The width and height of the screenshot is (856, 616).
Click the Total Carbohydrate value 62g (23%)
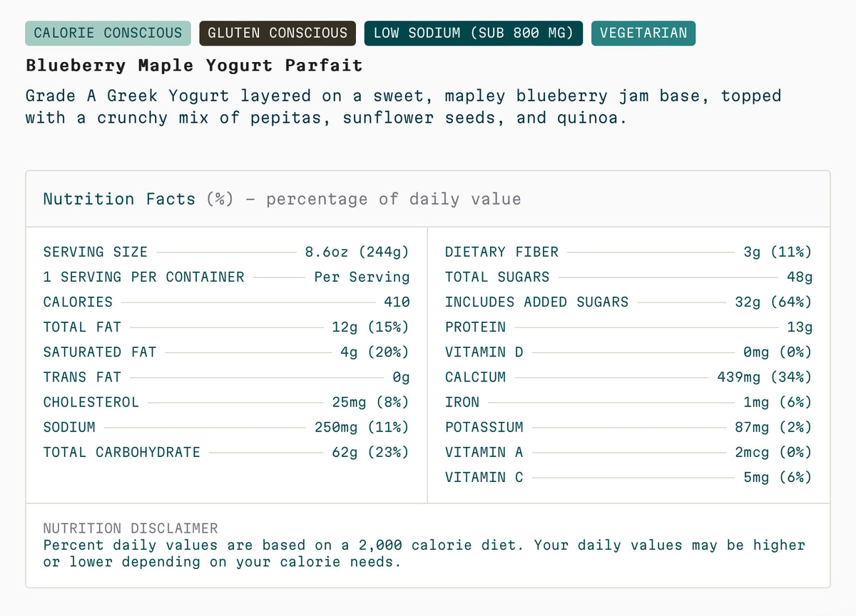click(x=371, y=452)
